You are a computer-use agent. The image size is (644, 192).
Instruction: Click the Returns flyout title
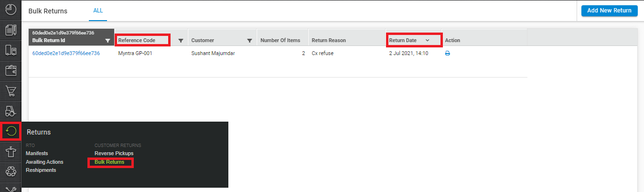click(39, 132)
